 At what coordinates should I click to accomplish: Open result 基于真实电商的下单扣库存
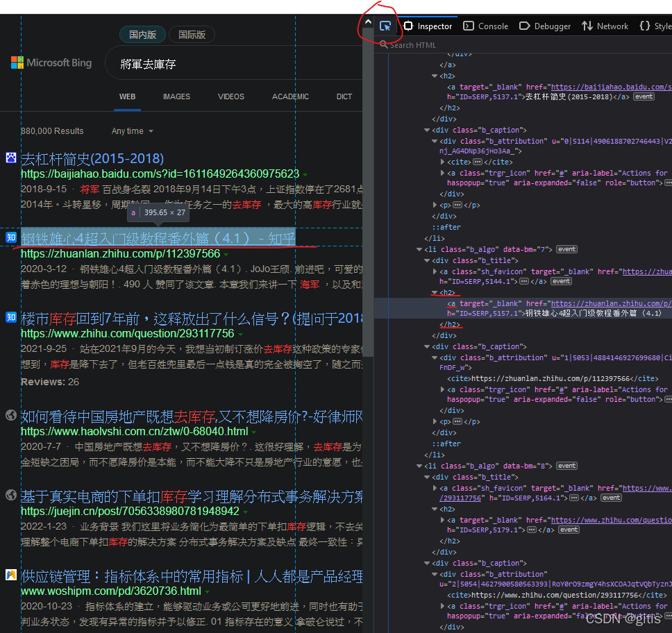192,496
